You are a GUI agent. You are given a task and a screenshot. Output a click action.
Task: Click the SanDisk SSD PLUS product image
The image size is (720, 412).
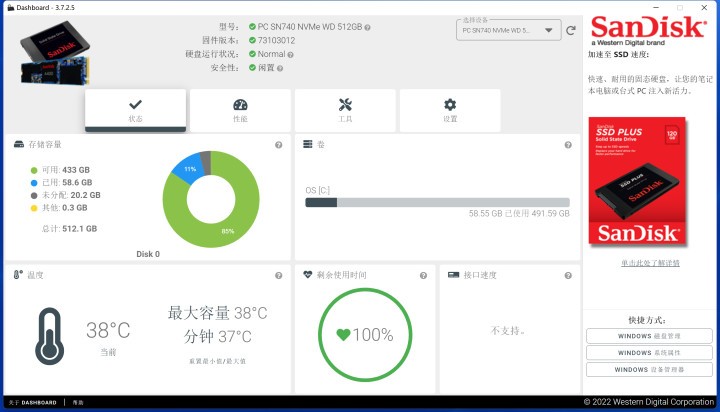pyautogui.click(x=637, y=181)
